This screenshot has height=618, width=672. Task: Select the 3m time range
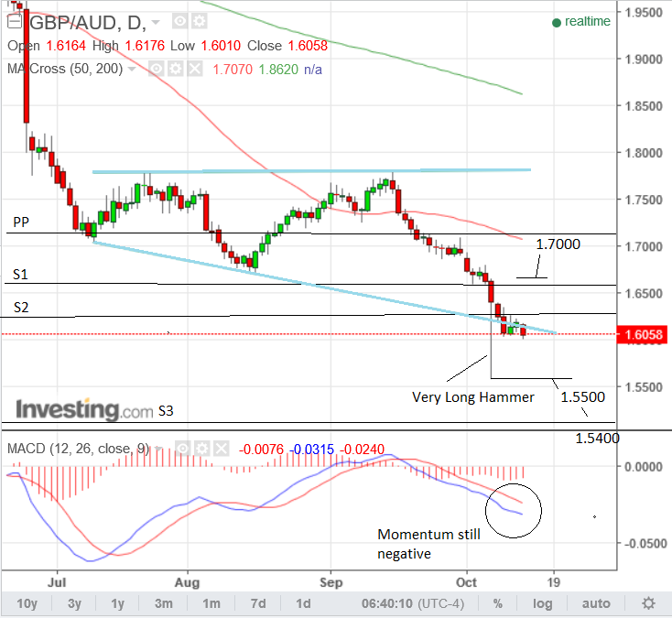tap(164, 603)
